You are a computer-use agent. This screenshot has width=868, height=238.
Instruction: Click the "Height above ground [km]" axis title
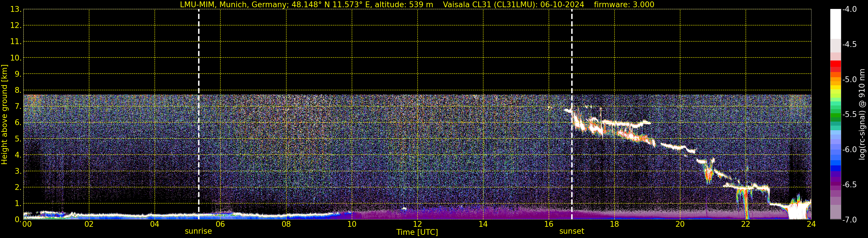tap(4, 114)
